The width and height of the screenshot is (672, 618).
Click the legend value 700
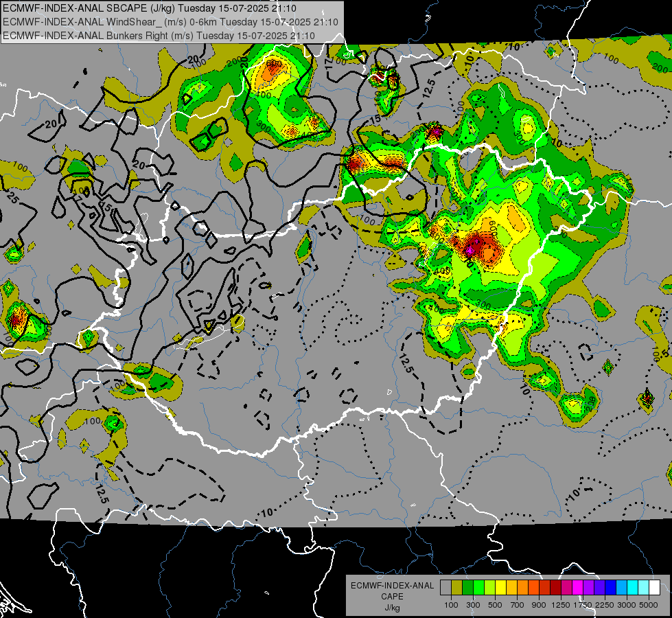pos(518,605)
